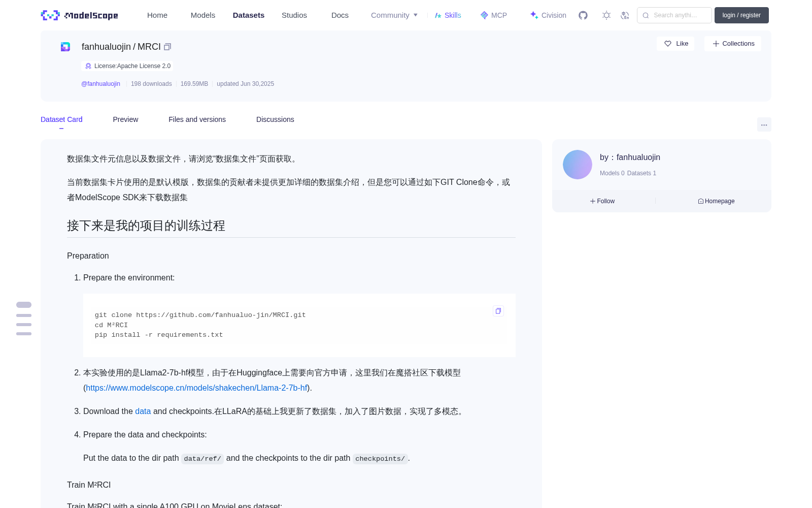Switch to the Discussions tab
This screenshot has height=508, width=812.
point(275,119)
